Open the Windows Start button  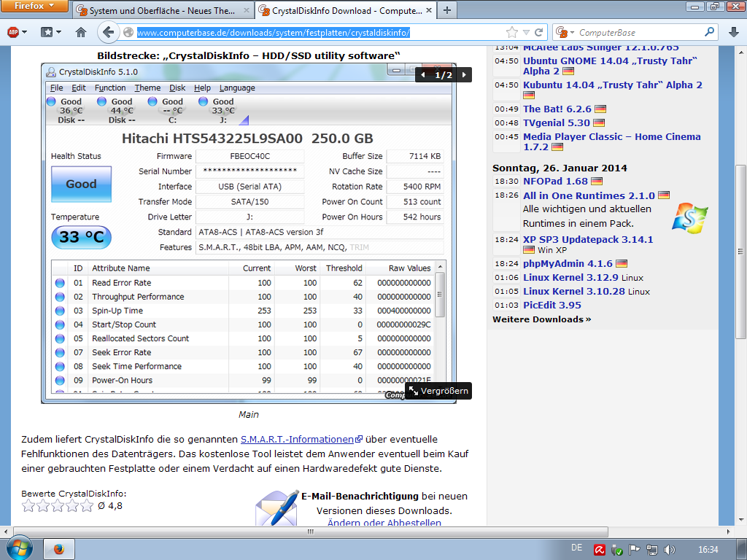pos(20,548)
